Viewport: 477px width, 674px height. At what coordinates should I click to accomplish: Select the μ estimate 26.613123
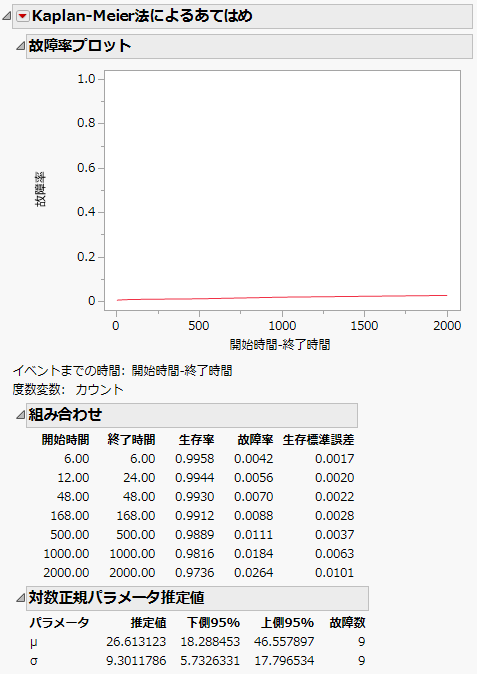point(136,642)
